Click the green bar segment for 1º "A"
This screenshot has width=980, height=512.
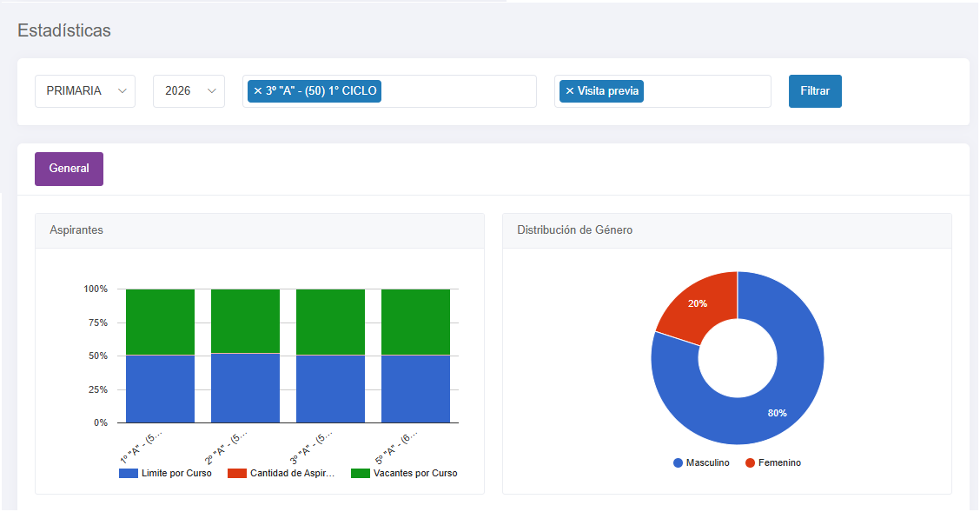[x=160, y=322]
